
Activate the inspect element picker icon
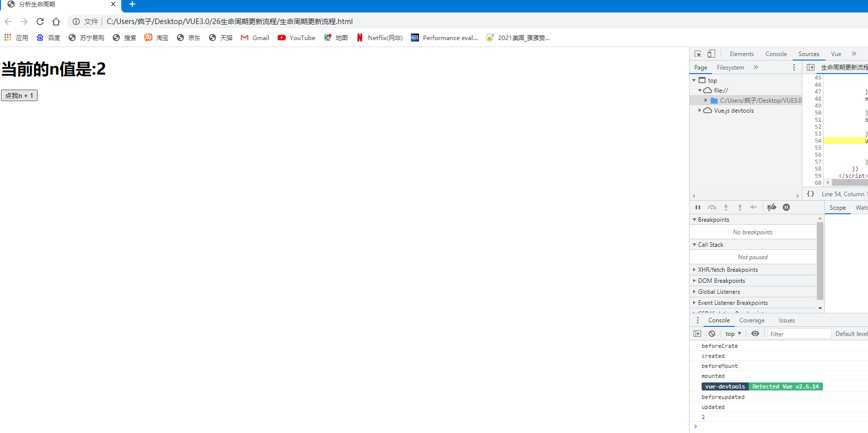698,54
